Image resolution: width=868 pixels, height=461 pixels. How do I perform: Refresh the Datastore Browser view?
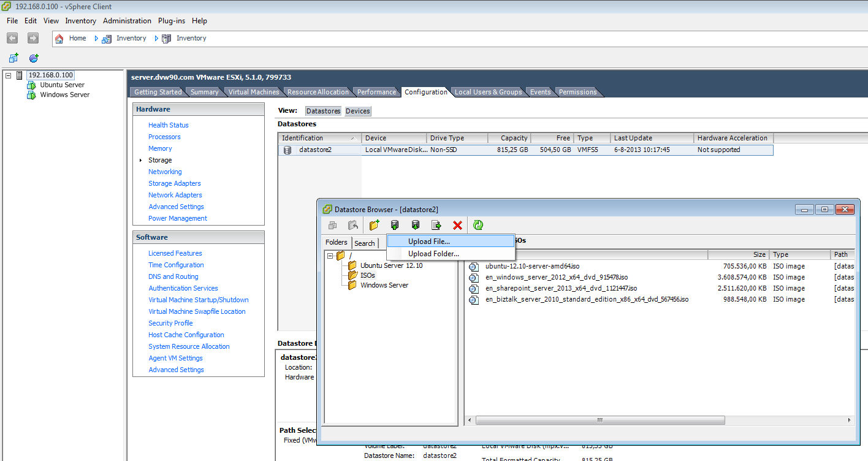coord(478,225)
